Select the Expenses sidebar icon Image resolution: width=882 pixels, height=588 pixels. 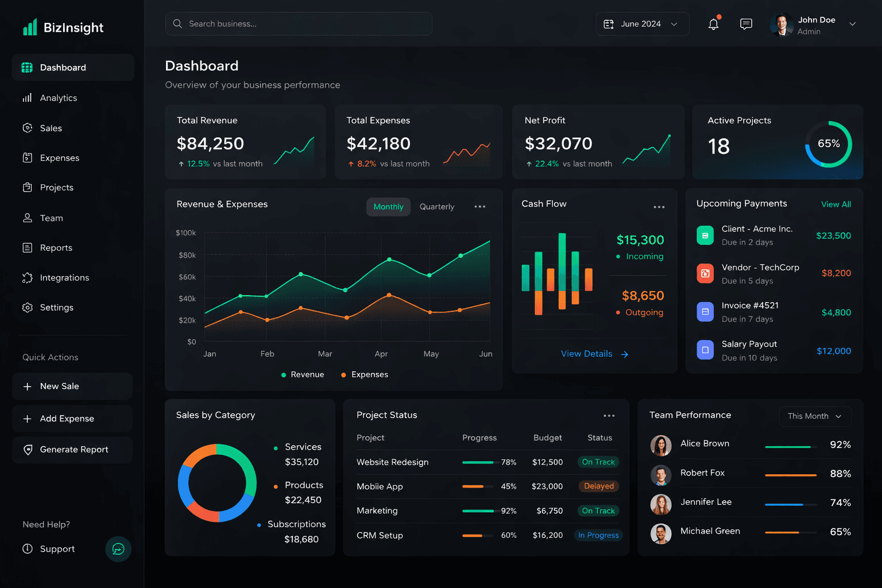pos(27,158)
